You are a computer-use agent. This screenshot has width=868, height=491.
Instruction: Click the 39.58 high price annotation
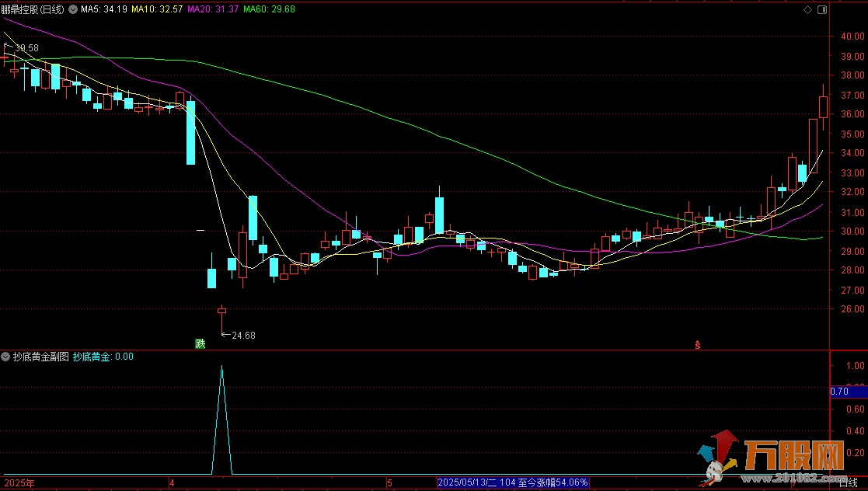click(26, 48)
